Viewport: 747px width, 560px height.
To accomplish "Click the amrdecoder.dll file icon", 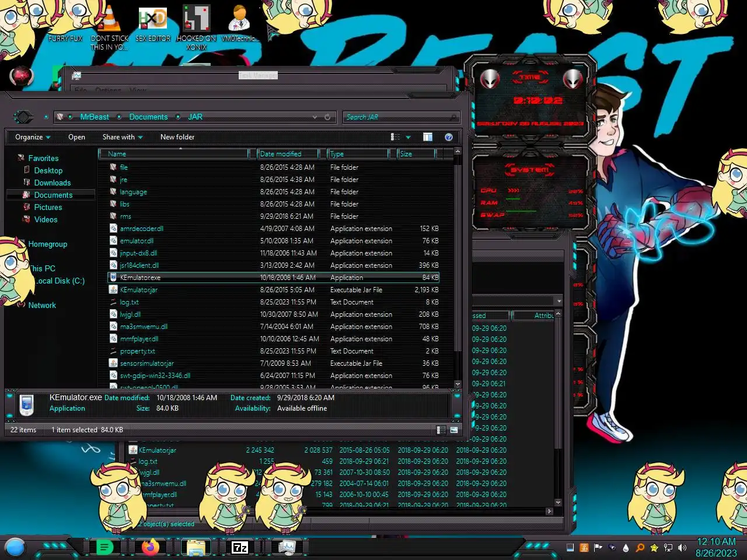I will [x=114, y=228].
